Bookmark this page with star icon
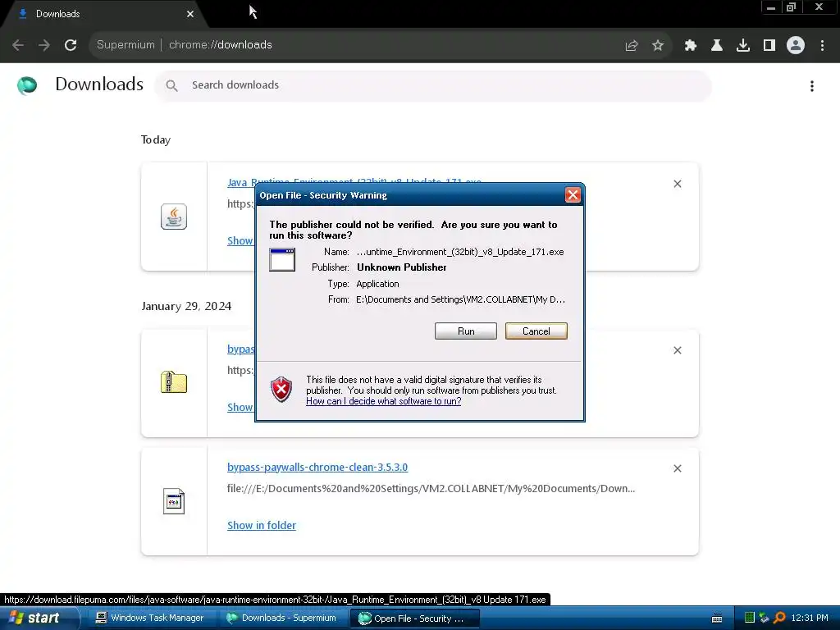The height and width of the screenshot is (630, 840). pyautogui.click(x=658, y=46)
